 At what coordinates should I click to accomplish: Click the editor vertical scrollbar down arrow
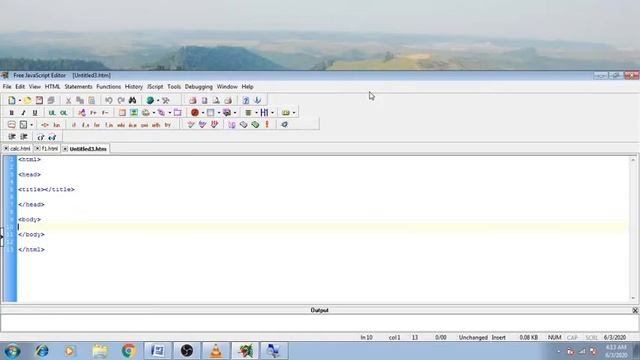click(x=633, y=298)
